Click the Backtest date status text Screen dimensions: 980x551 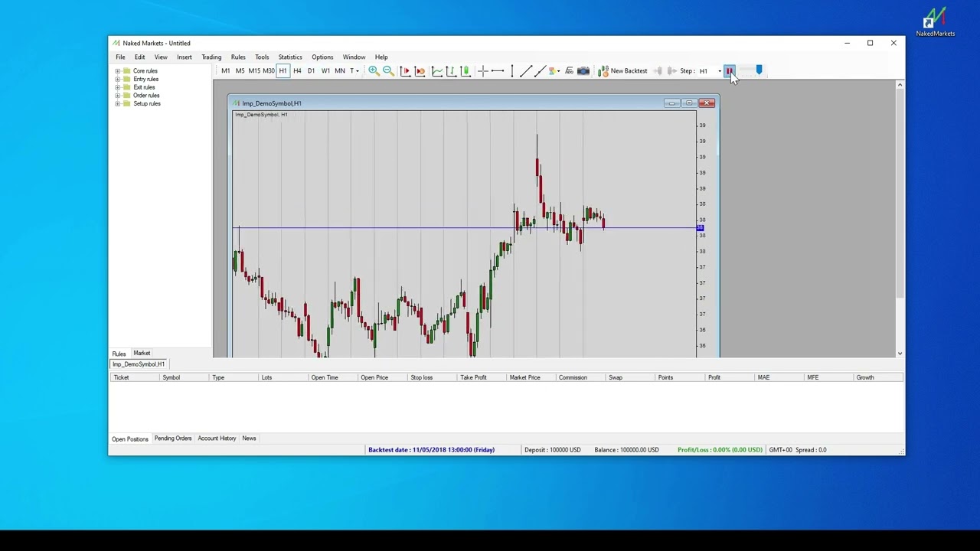[x=431, y=450]
